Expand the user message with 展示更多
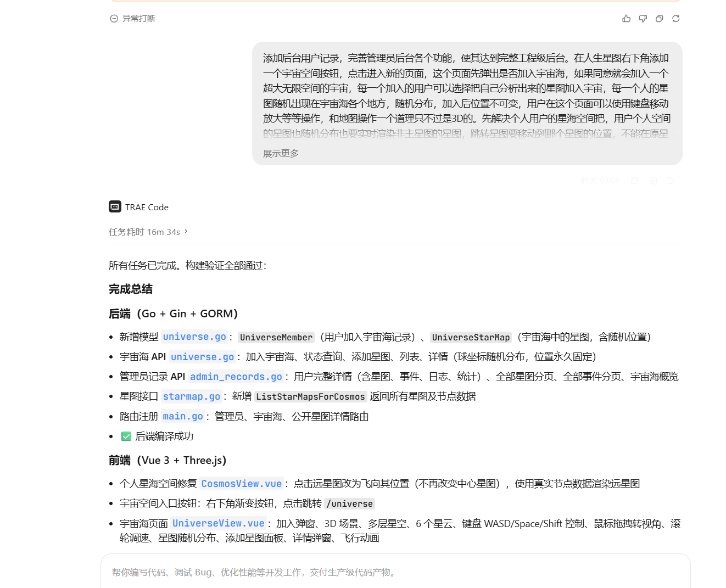 tap(281, 154)
